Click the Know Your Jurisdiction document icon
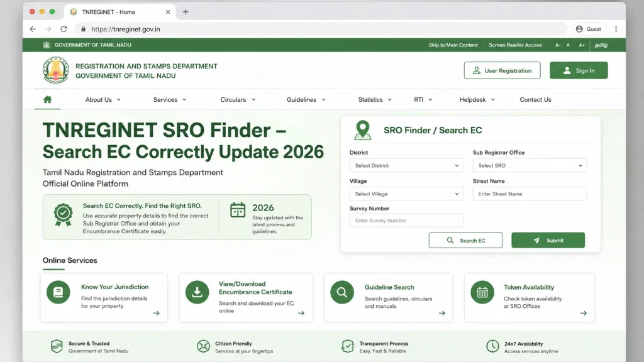This screenshot has width=644, height=362. [x=58, y=292]
